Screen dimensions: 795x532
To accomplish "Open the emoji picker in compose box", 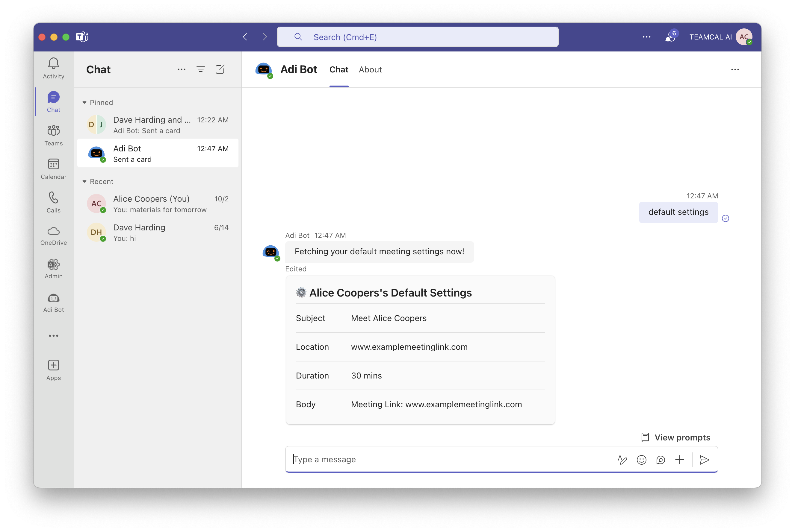I will (x=641, y=460).
